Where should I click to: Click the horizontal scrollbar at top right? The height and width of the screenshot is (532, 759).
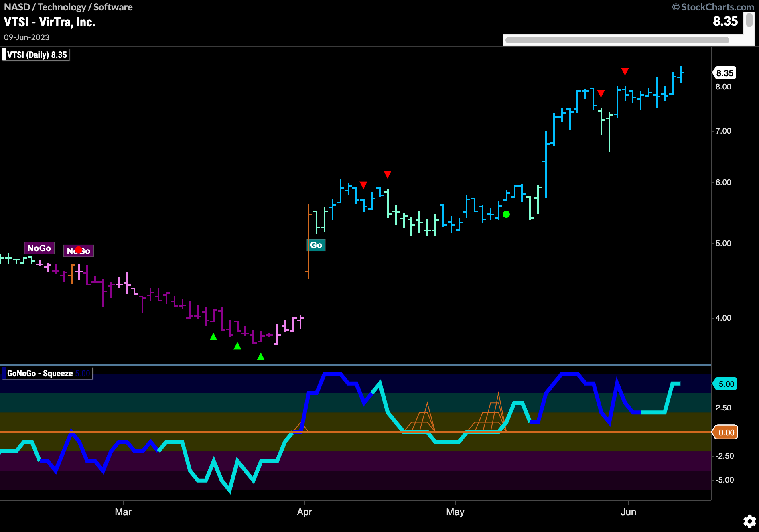617,40
